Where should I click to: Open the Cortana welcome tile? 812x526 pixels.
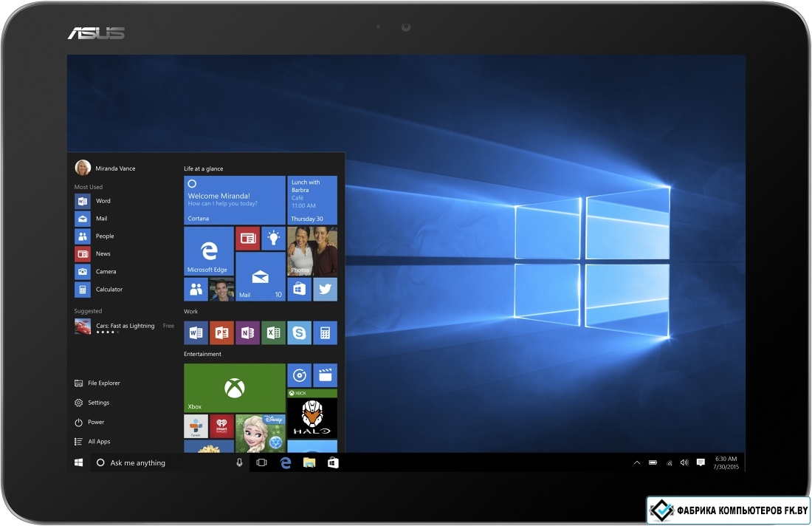click(x=235, y=200)
